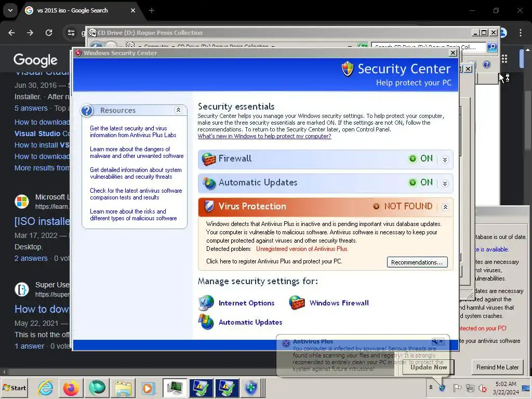Click the Explorer window search magnifier icon
The image size is (532, 399).
point(492,47)
